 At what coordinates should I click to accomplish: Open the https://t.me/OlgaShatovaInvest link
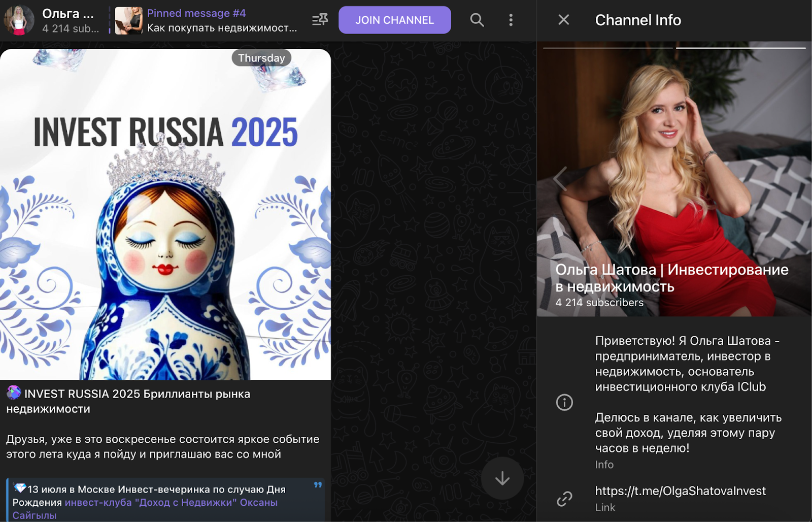[x=680, y=491]
